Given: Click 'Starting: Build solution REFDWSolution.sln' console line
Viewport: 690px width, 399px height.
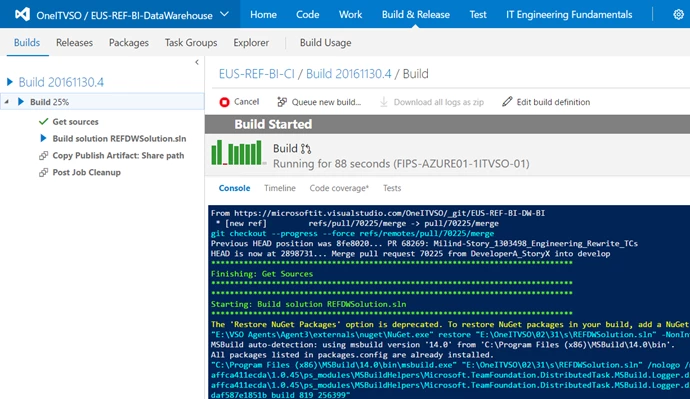Looking at the screenshot, I should tap(308, 304).
